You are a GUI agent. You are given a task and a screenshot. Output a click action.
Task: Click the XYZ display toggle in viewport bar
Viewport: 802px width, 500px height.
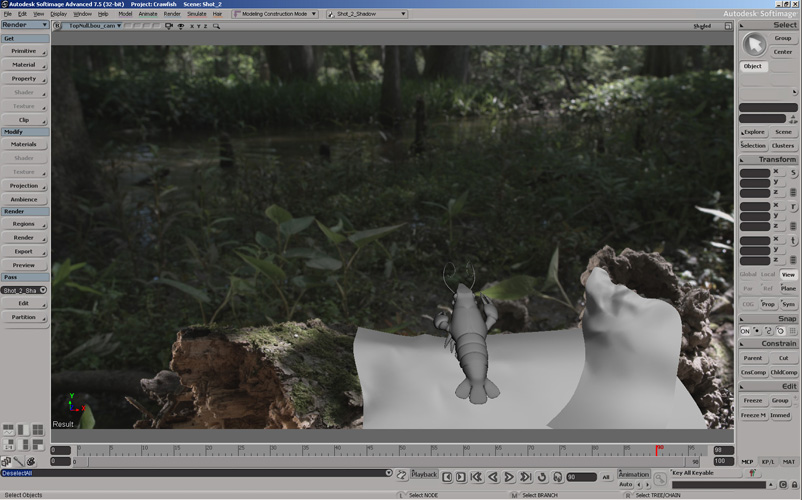[198, 26]
